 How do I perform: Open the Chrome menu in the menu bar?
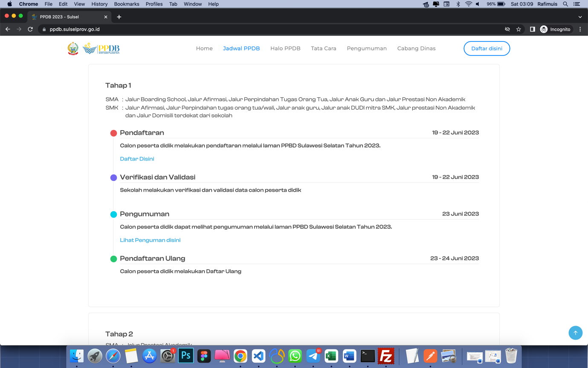pyautogui.click(x=29, y=4)
